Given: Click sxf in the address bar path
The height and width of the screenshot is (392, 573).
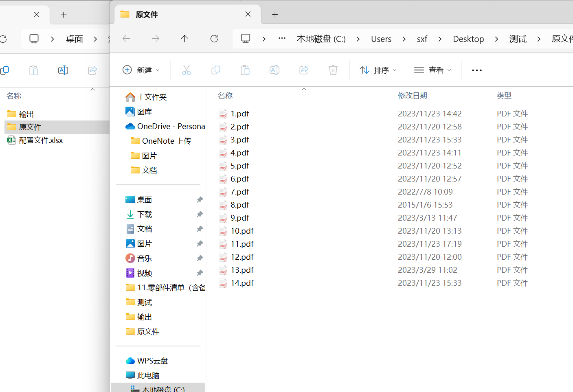Looking at the screenshot, I should coord(422,39).
